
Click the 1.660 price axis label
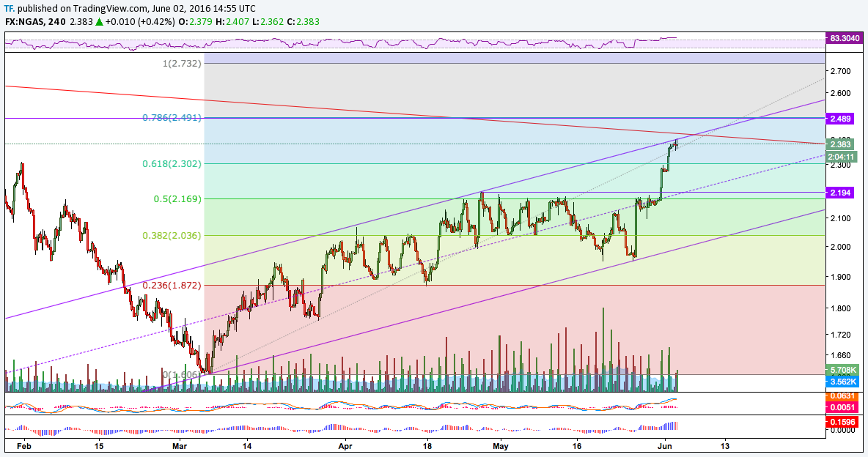(x=840, y=356)
